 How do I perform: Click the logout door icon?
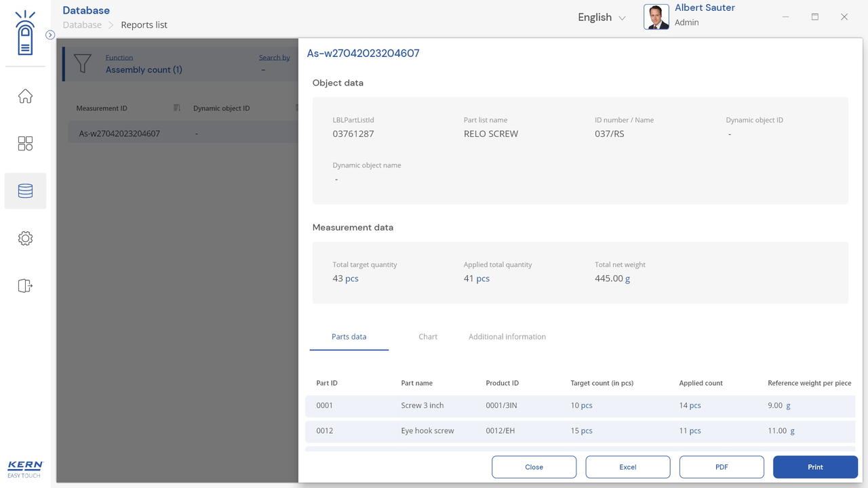point(25,286)
